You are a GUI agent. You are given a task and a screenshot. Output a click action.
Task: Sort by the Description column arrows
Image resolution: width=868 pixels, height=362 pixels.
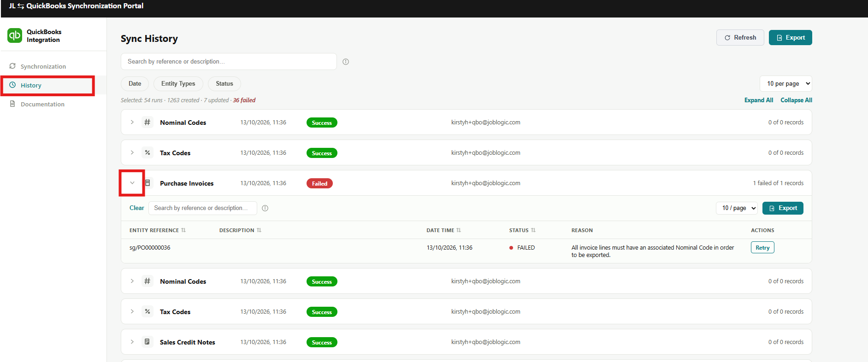click(259, 230)
